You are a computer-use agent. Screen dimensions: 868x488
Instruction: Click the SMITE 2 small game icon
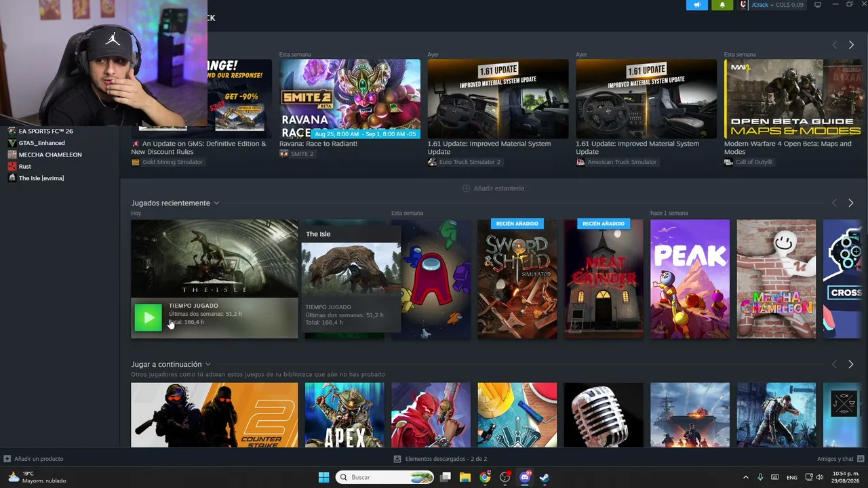283,154
